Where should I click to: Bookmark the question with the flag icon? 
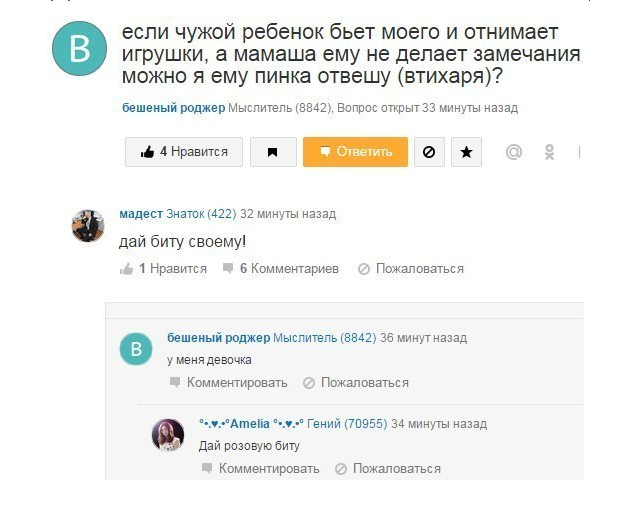273,152
